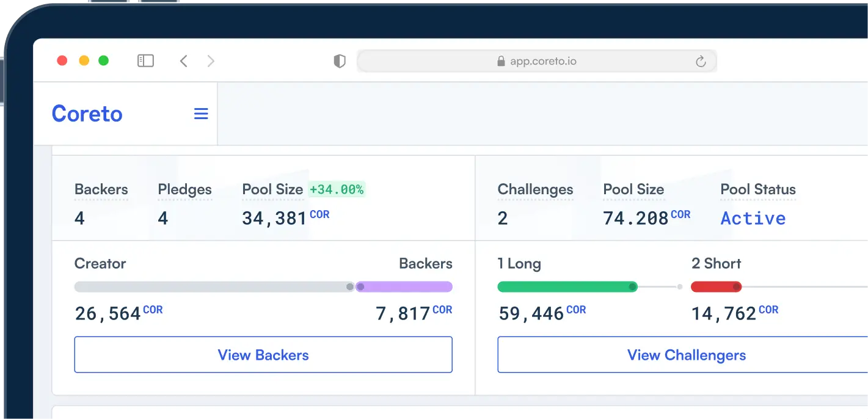Click the red close window dot
This screenshot has height=419, width=868.
click(x=62, y=60)
